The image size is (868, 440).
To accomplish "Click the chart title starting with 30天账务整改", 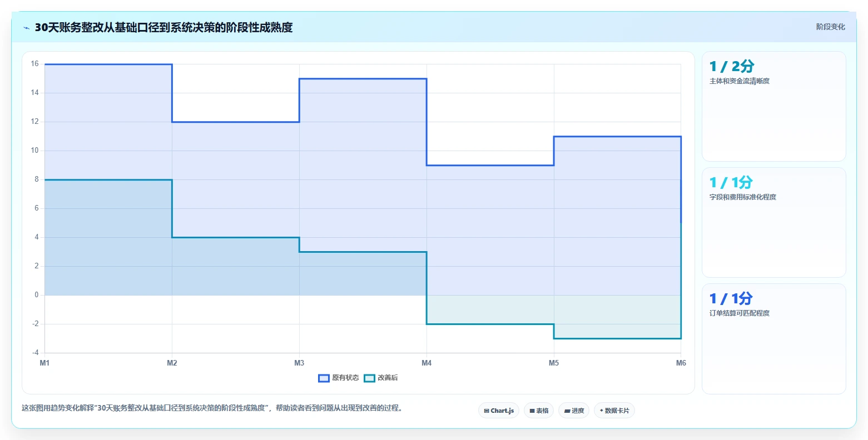I will (163, 27).
